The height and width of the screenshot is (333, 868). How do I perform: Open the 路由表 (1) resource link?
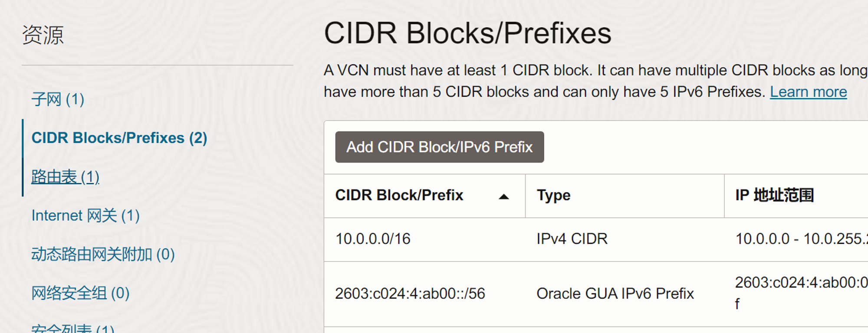click(x=66, y=177)
